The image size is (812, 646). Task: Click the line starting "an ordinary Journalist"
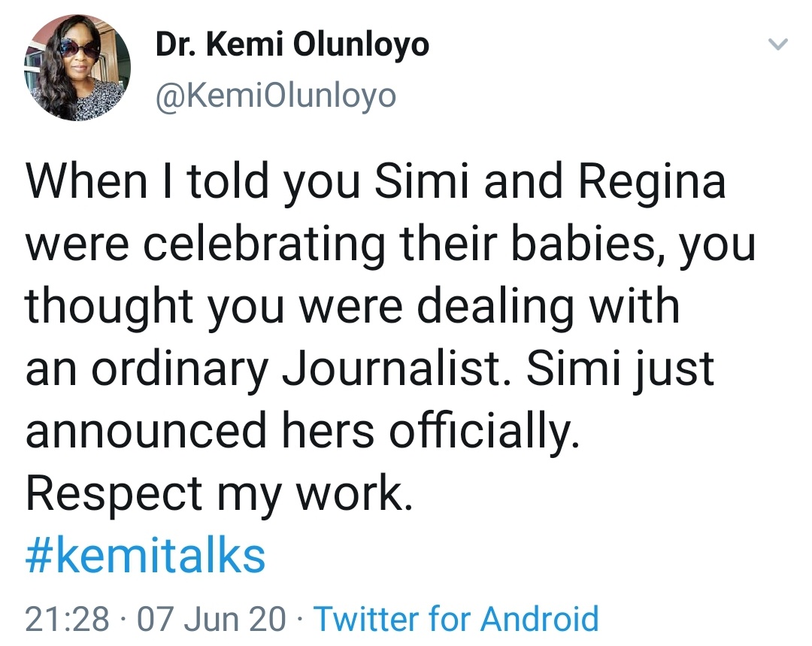[x=370, y=369]
